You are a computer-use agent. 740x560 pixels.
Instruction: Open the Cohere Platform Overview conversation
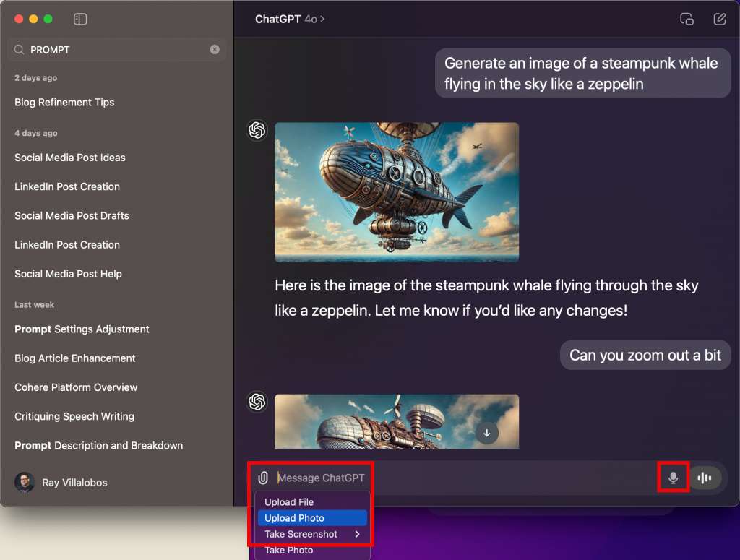click(76, 387)
